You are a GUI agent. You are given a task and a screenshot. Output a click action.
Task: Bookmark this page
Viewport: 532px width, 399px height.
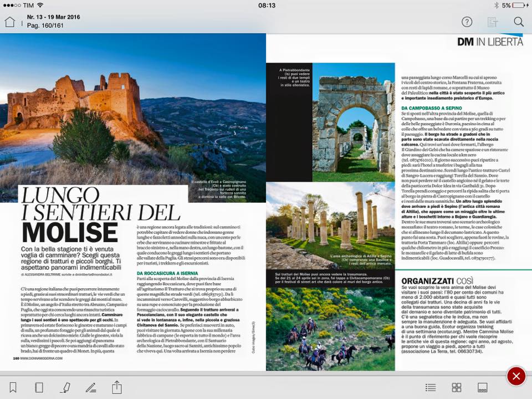13,387
